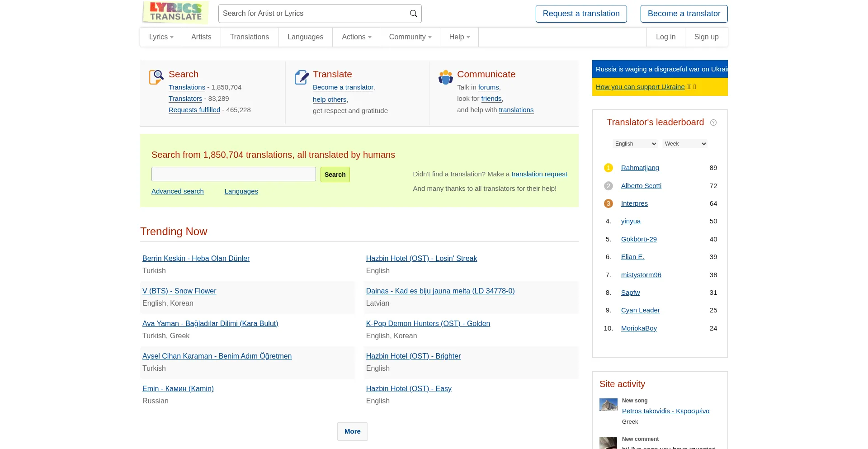
Task: Expand the Community menu
Action: click(410, 37)
